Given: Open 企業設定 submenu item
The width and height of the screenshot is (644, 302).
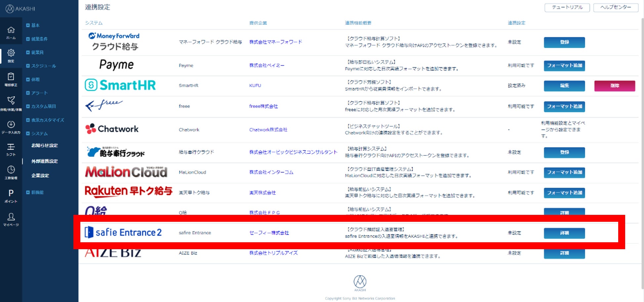Looking at the screenshot, I should (40, 176).
